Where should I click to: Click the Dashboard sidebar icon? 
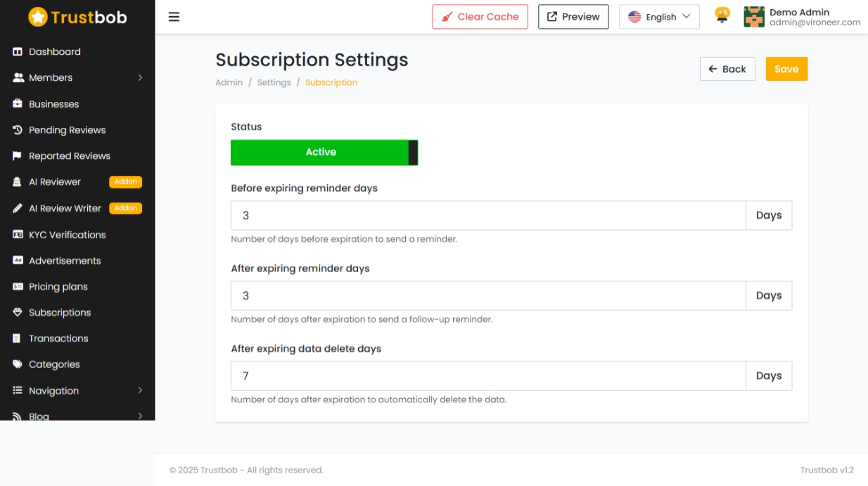18,52
